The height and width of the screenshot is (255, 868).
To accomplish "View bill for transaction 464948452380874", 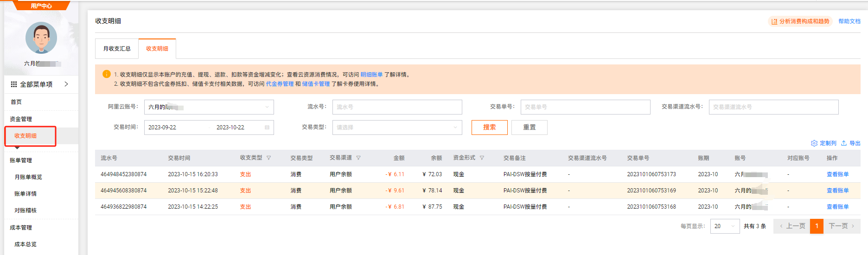I will (838, 174).
